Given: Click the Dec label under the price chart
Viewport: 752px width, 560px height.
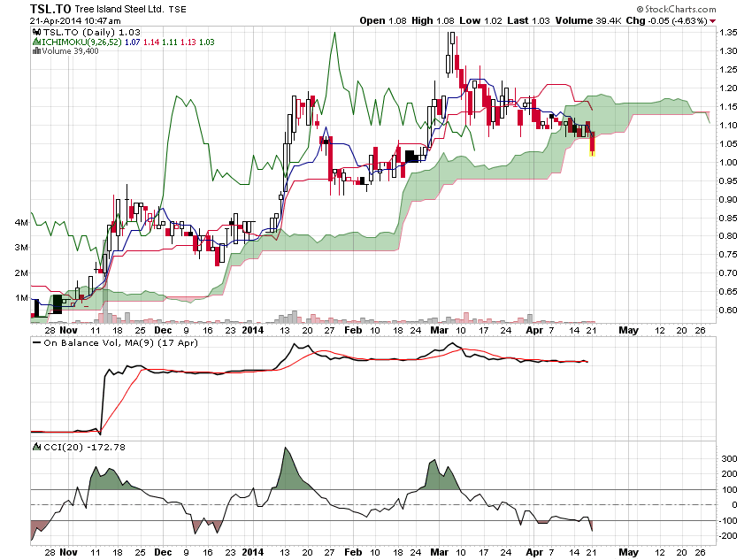Looking at the screenshot, I should pos(163,330).
